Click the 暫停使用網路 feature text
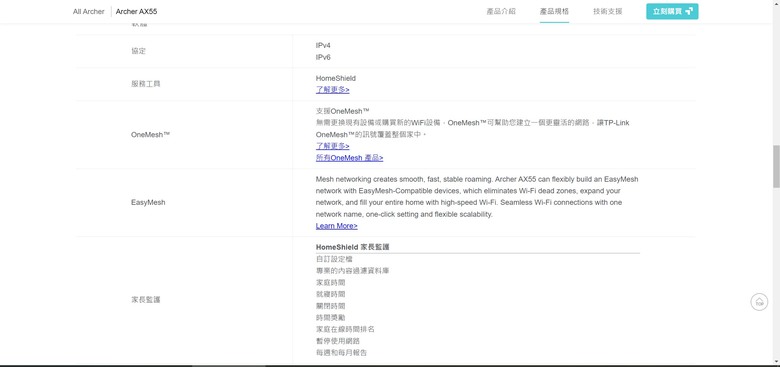Viewport: 780px width, 367px height. [x=338, y=341]
